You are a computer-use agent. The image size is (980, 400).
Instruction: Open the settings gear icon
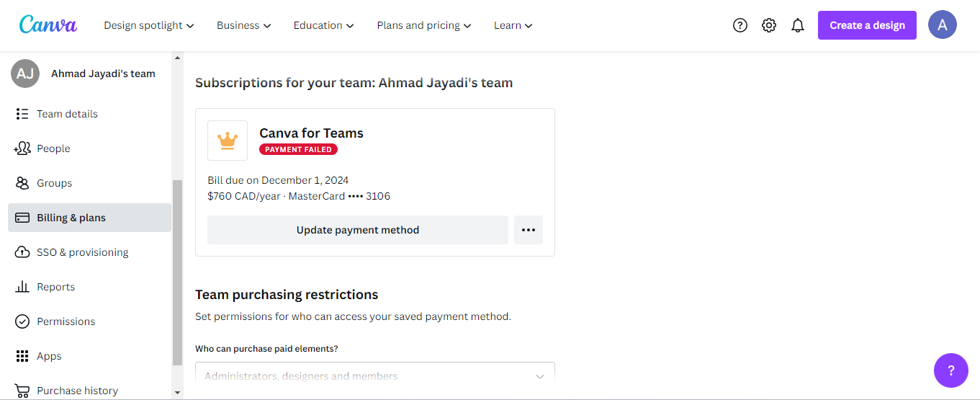[x=769, y=25]
